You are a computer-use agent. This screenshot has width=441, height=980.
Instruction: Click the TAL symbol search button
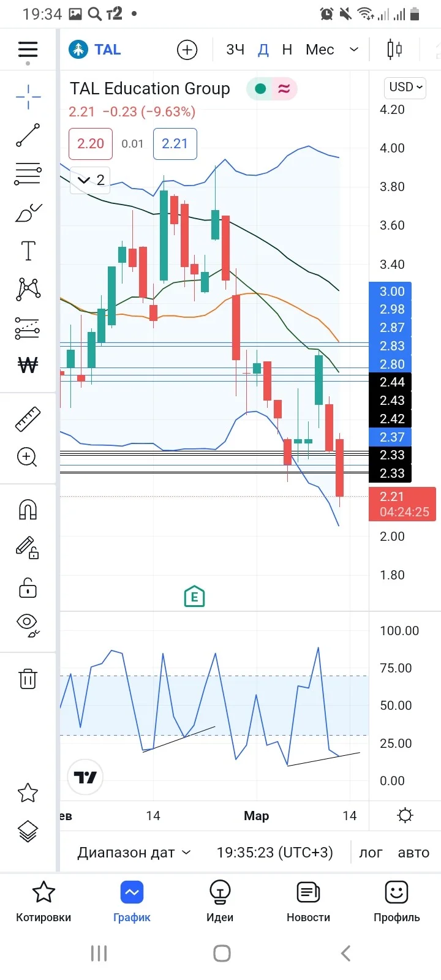click(x=96, y=50)
